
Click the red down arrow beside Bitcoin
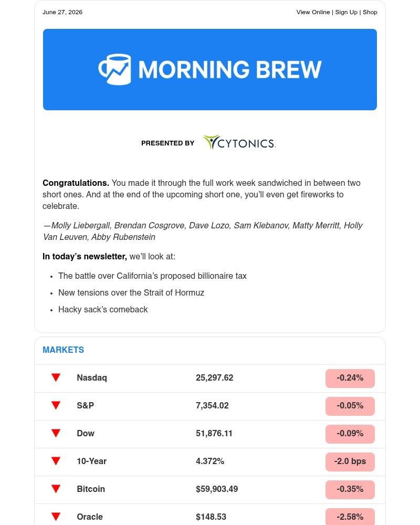56,489
